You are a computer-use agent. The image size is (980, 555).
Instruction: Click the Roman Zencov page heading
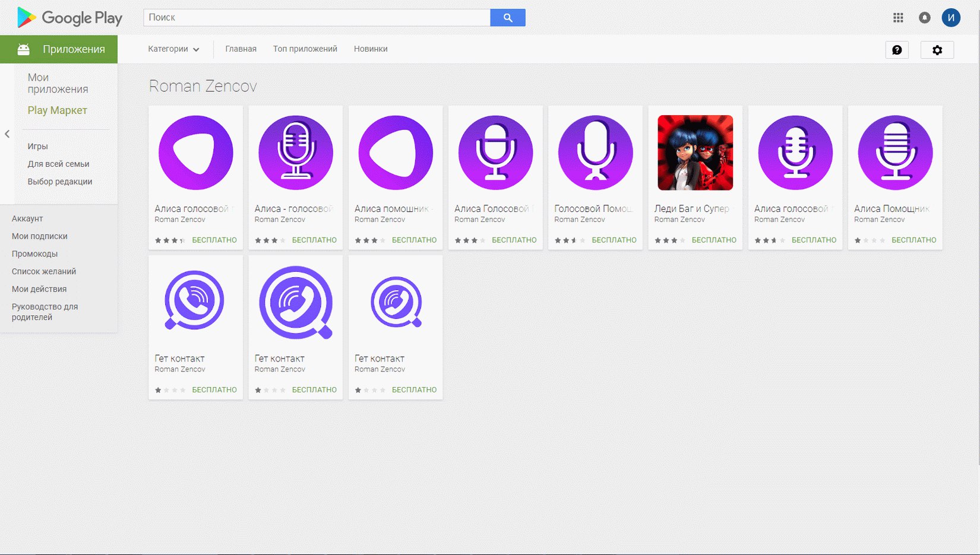coord(203,86)
